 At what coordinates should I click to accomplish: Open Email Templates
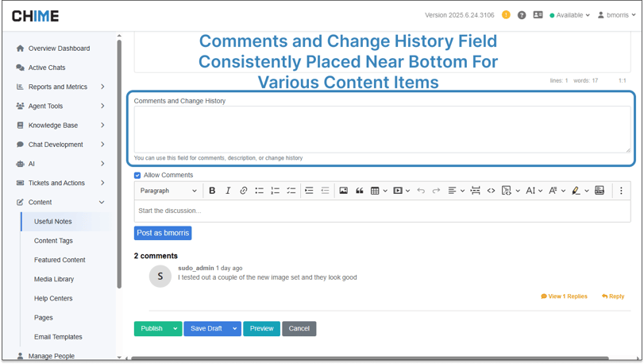click(58, 337)
